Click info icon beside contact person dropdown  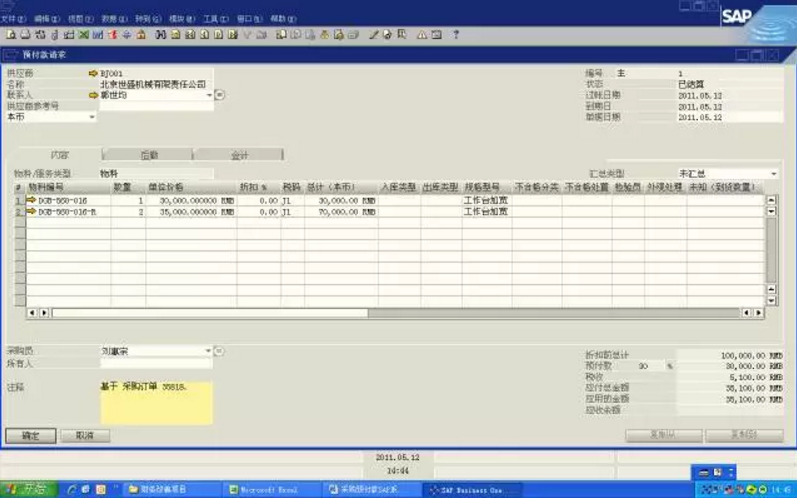(220, 95)
